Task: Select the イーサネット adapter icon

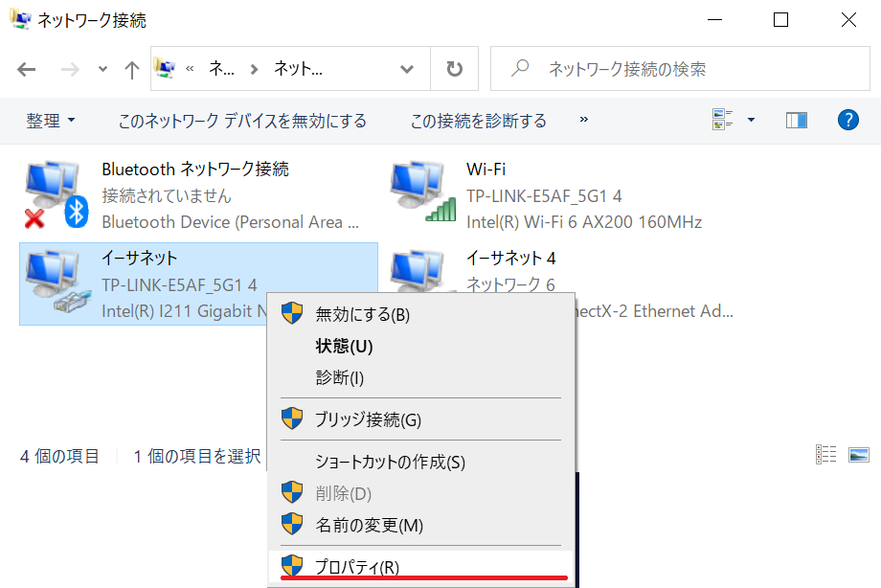Action: point(57,282)
